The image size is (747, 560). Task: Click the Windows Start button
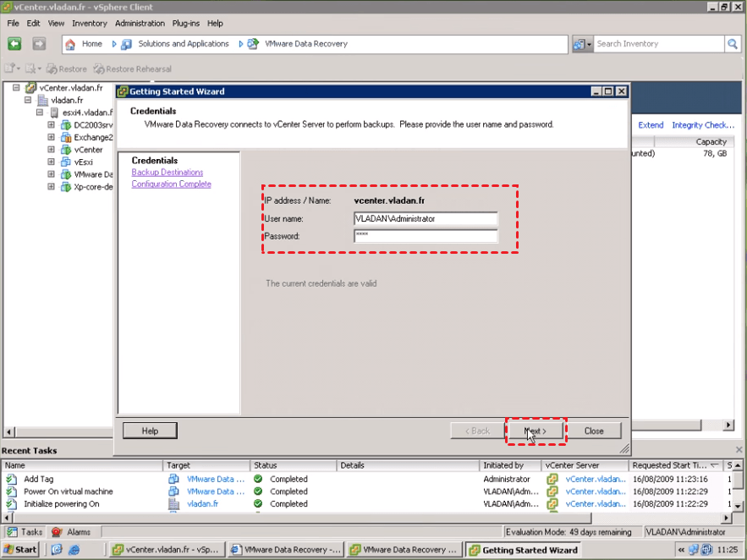coord(20,550)
